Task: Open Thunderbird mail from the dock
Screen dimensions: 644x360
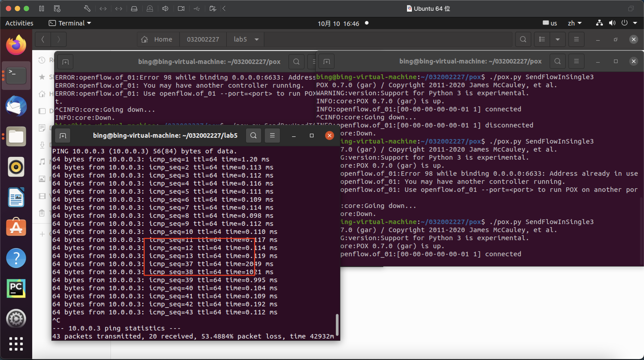Action: [x=16, y=106]
